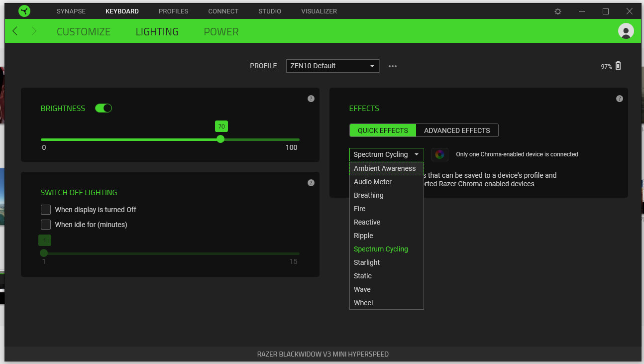Click the battery status icon
This screenshot has width=644, height=364.
[x=618, y=66]
